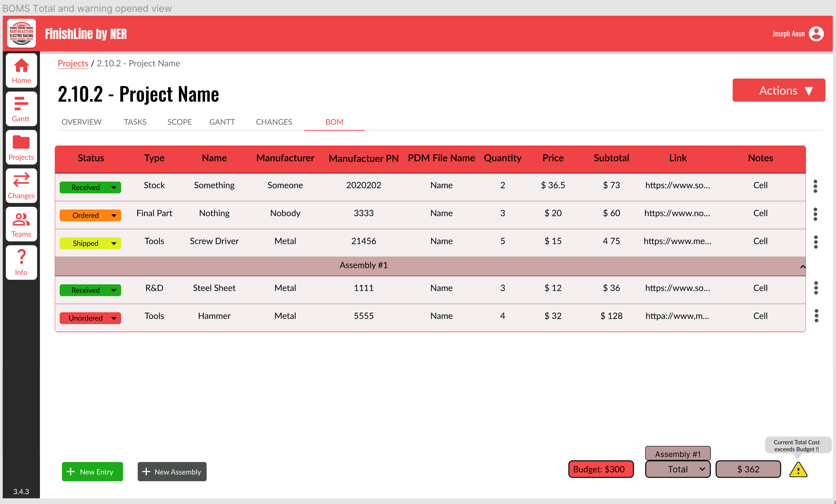Open the row options menu for the Hammer entry
Screen dimensions: 836x504
click(x=816, y=316)
